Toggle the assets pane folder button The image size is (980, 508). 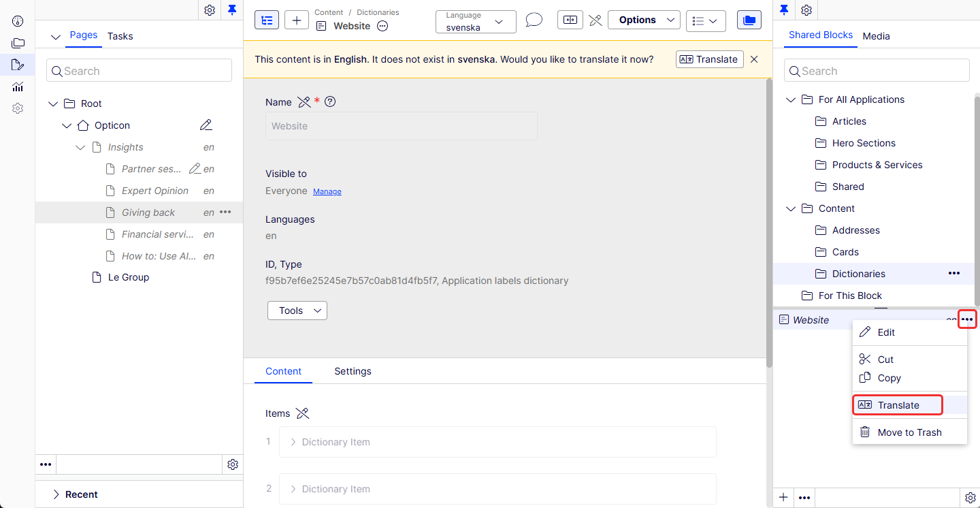(749, 20)
